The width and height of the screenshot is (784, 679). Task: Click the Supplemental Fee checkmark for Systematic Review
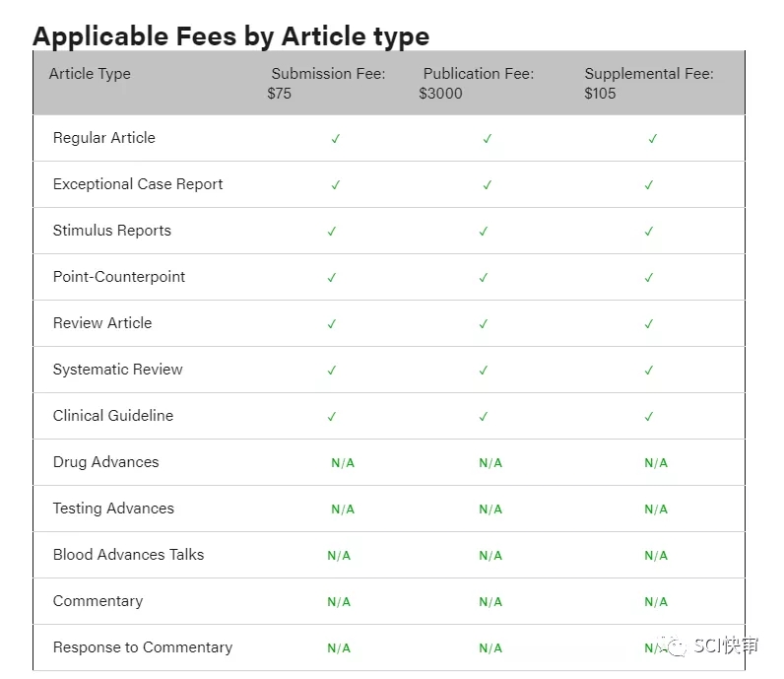point(649,371)
